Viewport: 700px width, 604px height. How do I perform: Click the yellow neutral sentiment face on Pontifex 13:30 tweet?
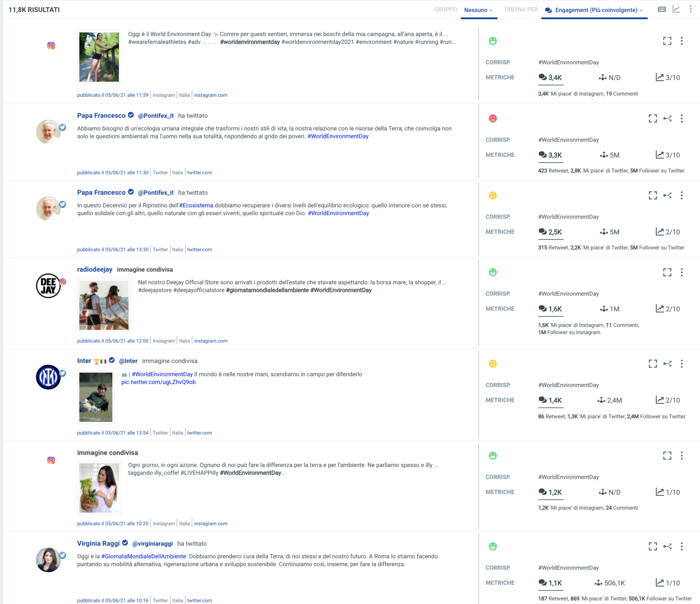pyautogui.click(x=493, y=195)
